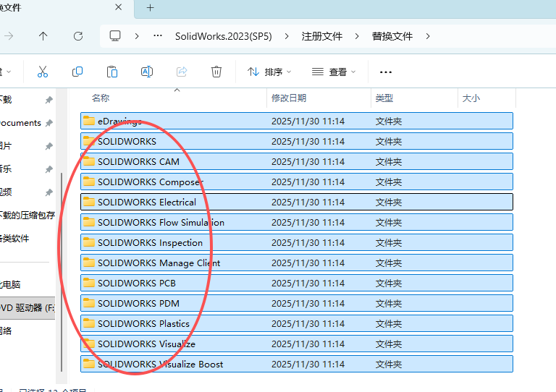This screenshot has height=392, width=556.
Task: Click the Rename icon in toolbar
Action: coord(147,72)
